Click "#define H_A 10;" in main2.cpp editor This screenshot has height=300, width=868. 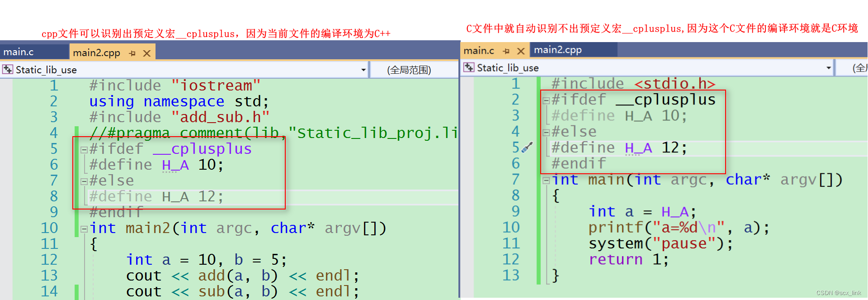156,165
